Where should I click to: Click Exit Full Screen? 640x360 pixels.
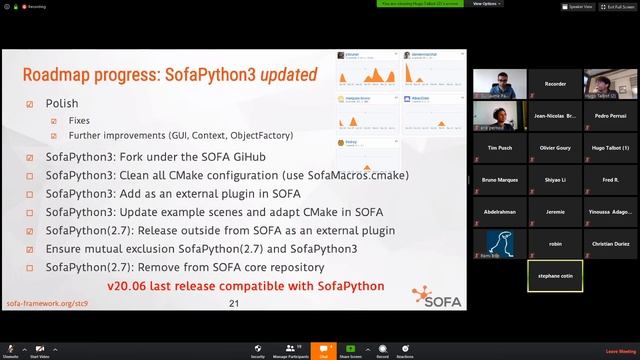click(618, 7)
